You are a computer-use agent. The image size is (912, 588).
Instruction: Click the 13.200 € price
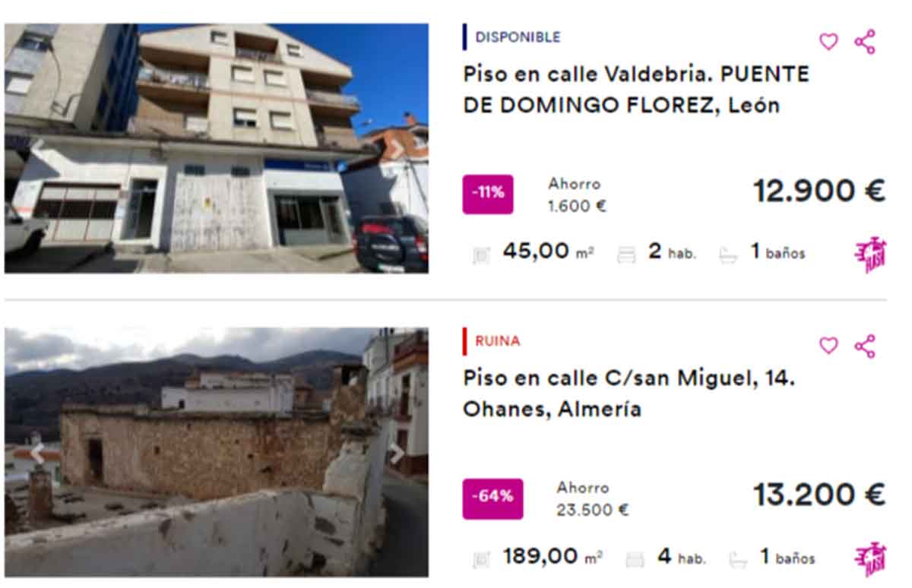pos(819,495)
